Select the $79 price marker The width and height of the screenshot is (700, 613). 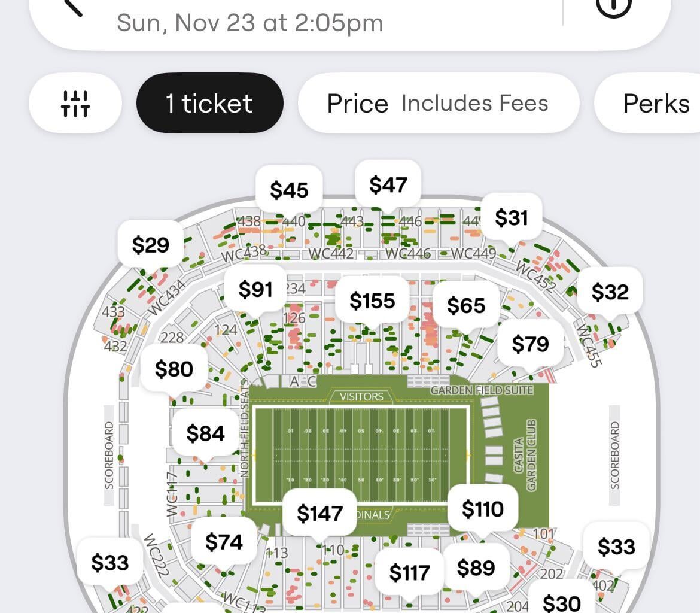[x=530, y=344]
